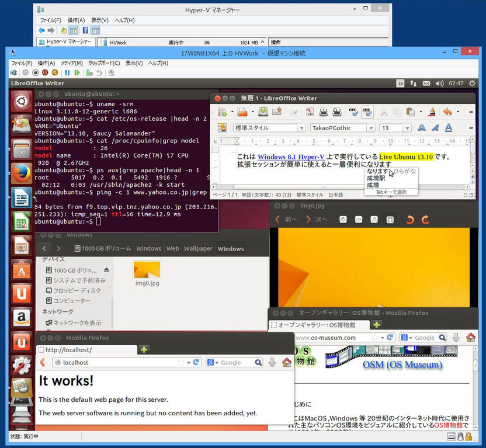Expand hidden standard toolbar buttons in Writer
This screenshot has height=448, width=486.
click(x=471, y=112)
